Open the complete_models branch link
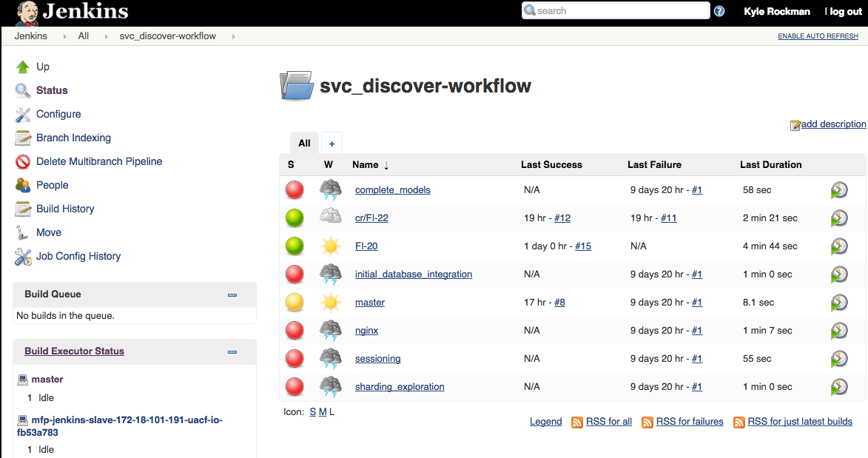 tap(392, 190)
